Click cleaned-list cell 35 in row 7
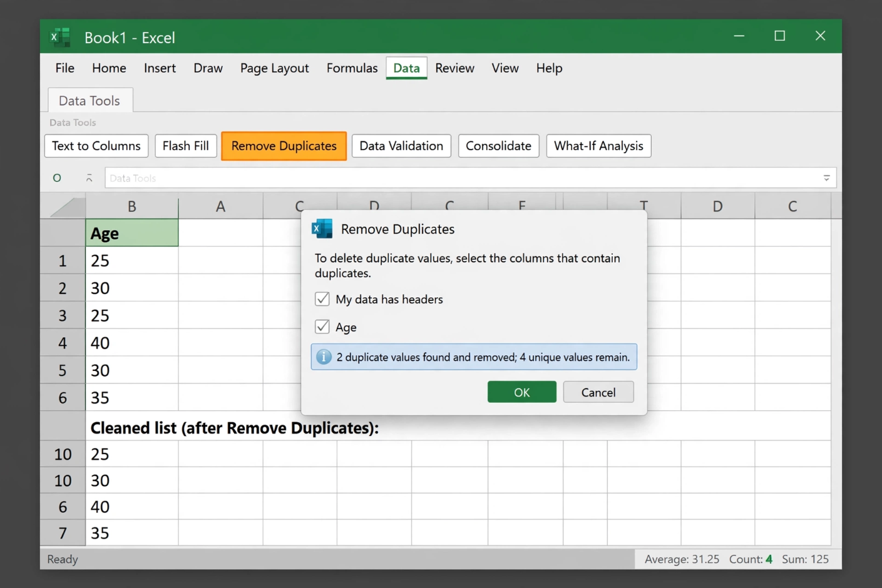Viewport: 882px width, 588px height. click(132, 533)
